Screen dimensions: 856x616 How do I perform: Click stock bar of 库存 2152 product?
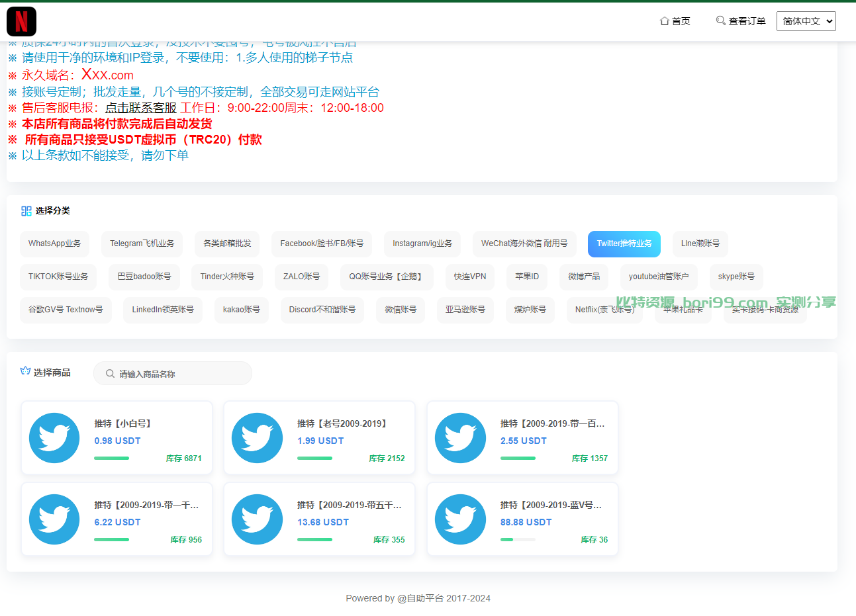pyautogui.click(x=314, y=458)
